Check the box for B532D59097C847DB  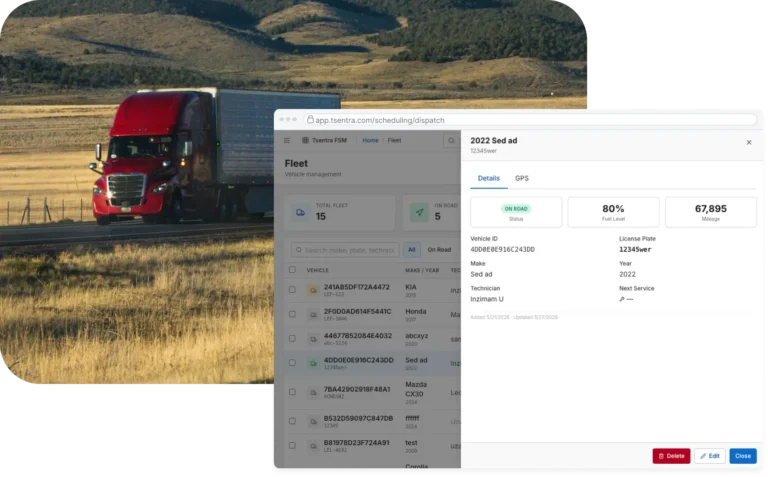(x=292, y=421)
